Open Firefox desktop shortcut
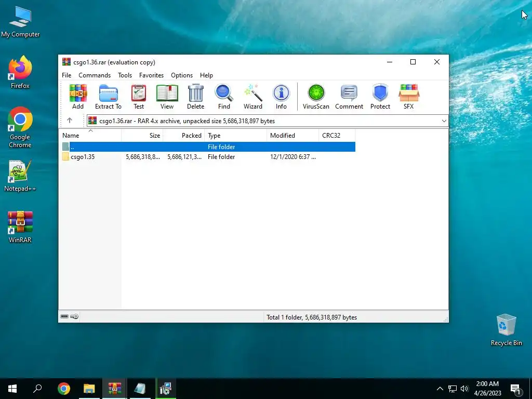532x399 pixels. pyautogui.click(x=20, y=72)
